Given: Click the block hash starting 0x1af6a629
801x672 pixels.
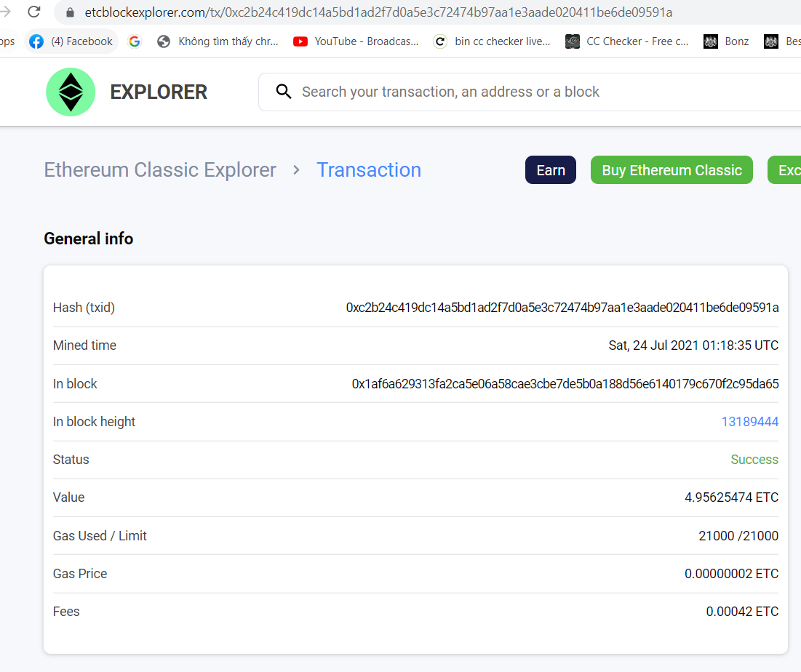Looking at the screenshot, I should [x=565, y=384].
